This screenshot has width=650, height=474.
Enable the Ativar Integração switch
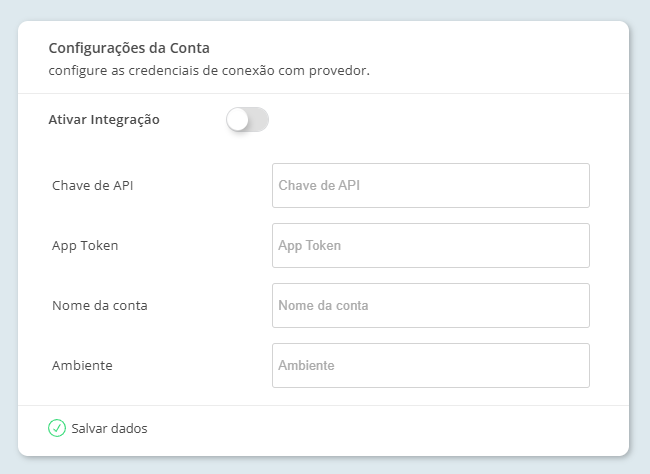coord(247,120)
